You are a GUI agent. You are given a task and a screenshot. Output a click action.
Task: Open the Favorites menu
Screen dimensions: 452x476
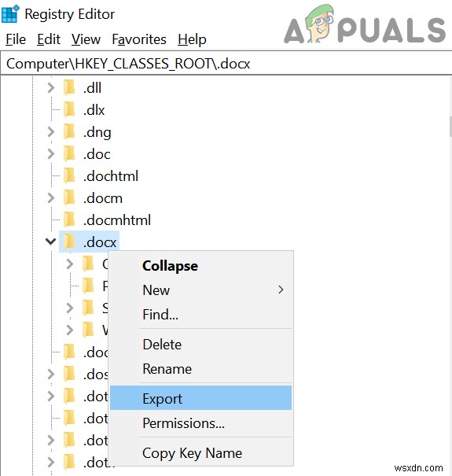point(139,39)
